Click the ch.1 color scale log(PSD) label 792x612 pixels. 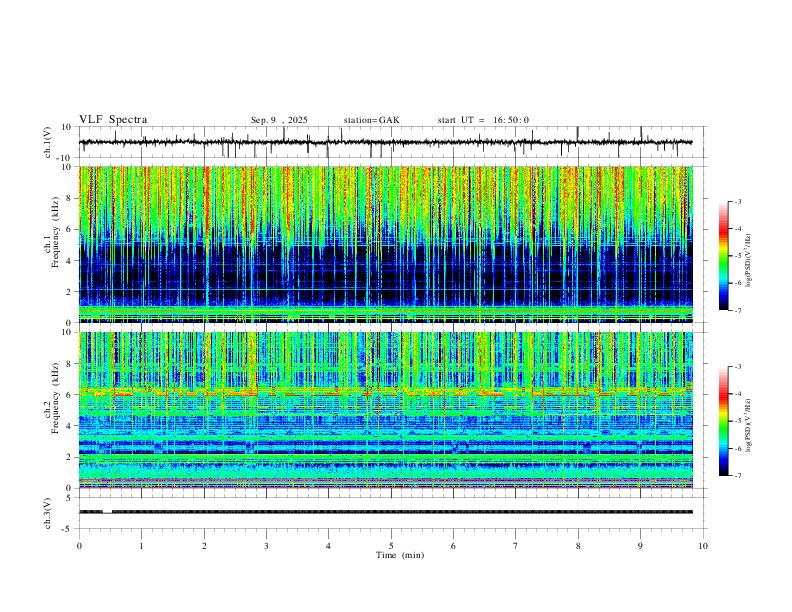[x=749, y=261]
